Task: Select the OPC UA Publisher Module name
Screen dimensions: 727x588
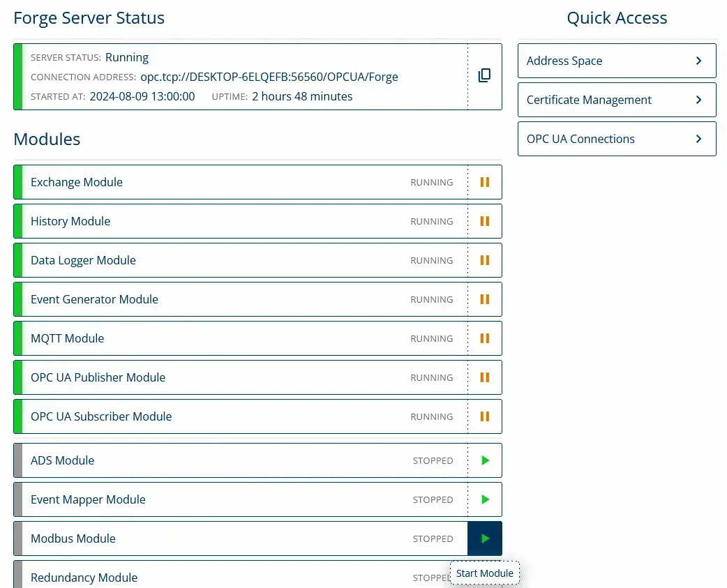Action: (x=98, y=377)
